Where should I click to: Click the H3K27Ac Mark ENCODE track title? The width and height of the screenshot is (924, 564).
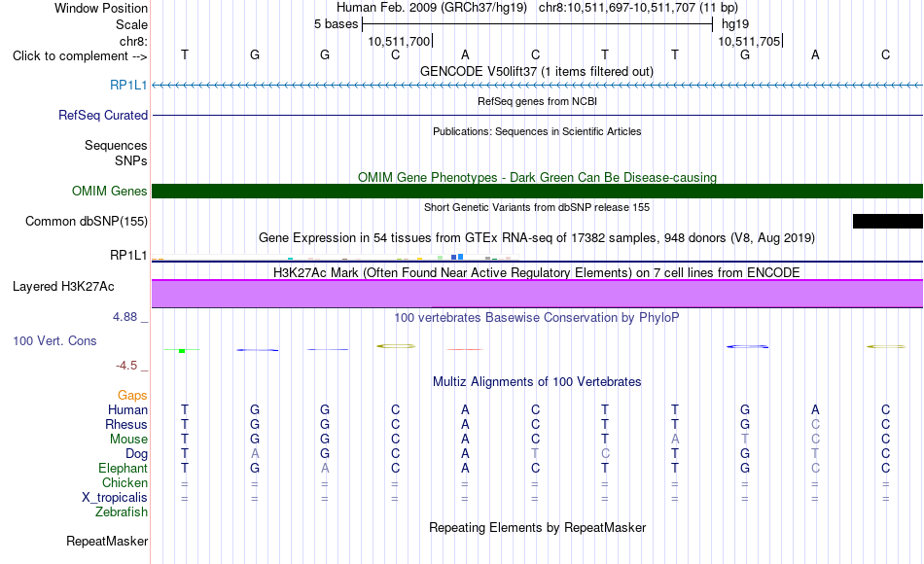pos(537,272)
